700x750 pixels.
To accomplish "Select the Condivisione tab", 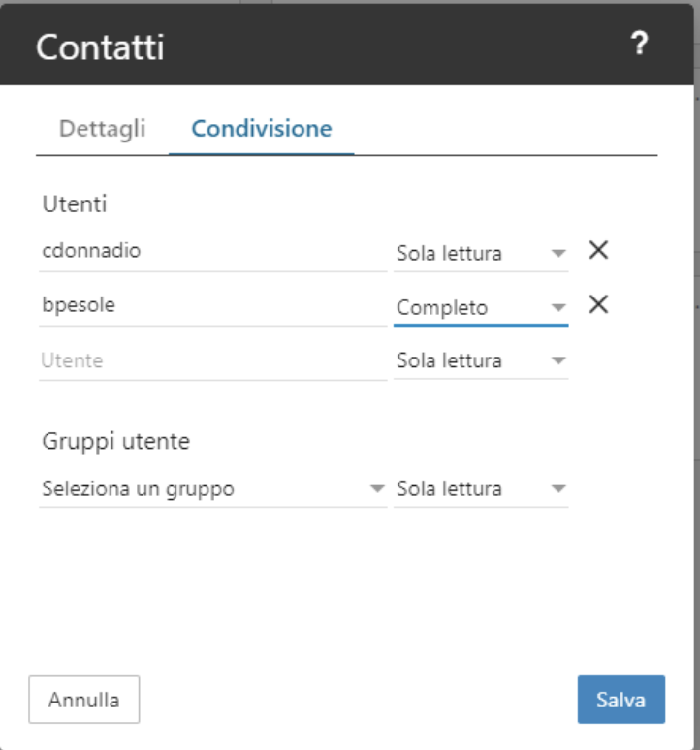I will click(261, 128).
